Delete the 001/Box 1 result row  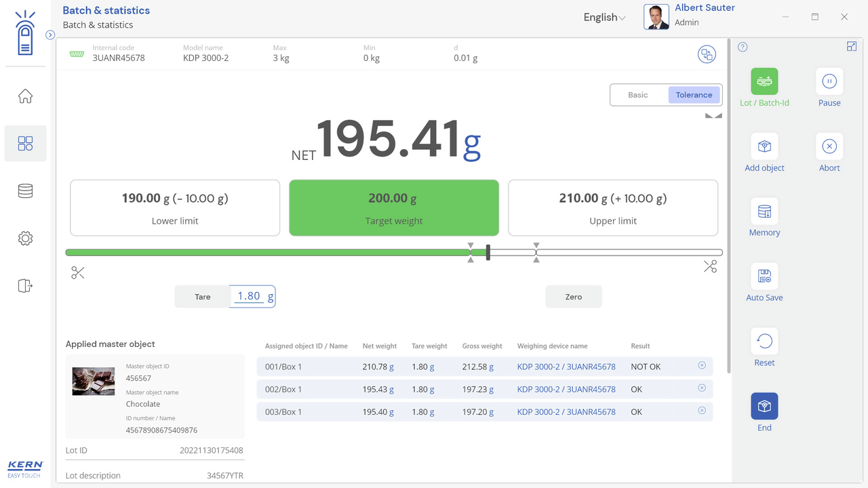click(x=702, y=365)
